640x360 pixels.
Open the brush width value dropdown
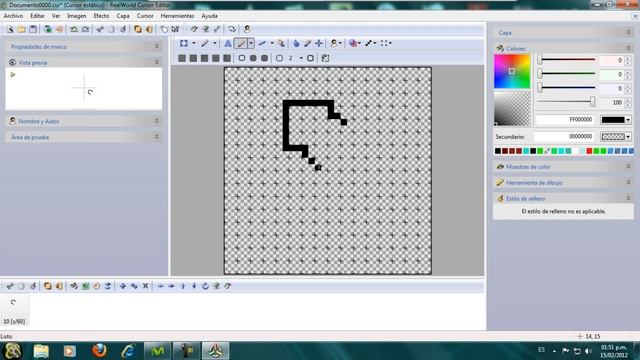point(301,58)
